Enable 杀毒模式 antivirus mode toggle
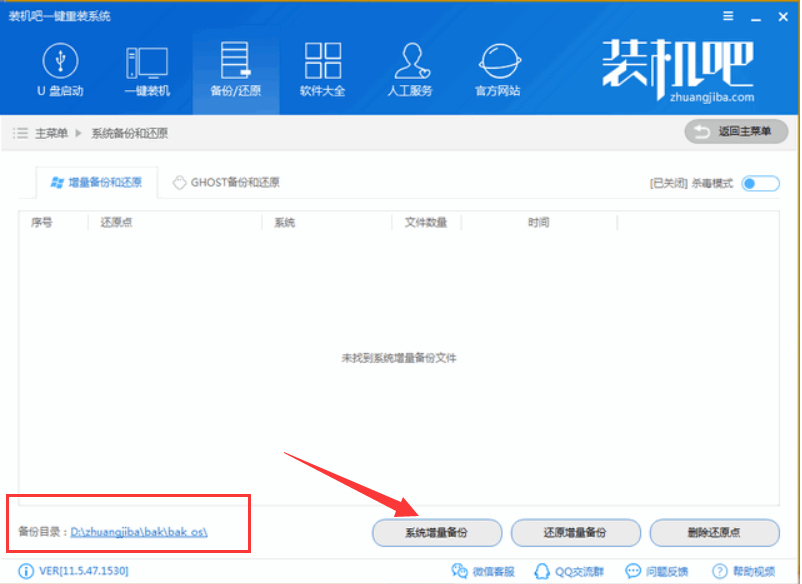Viewport: 802px width, 584px height. pos(759,183)
